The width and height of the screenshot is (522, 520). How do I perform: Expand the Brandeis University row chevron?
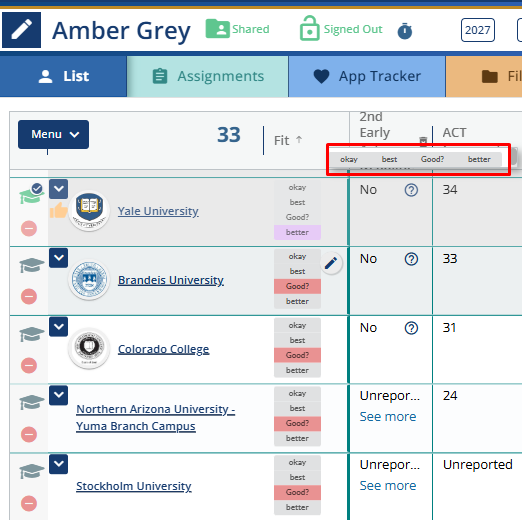[59, 258]
